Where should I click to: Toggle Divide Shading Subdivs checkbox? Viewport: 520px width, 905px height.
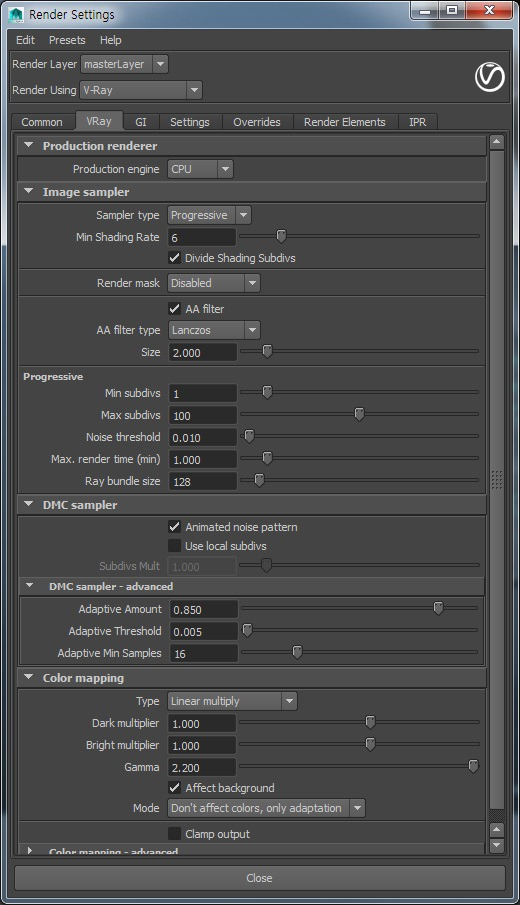click(x=174, y=258)
